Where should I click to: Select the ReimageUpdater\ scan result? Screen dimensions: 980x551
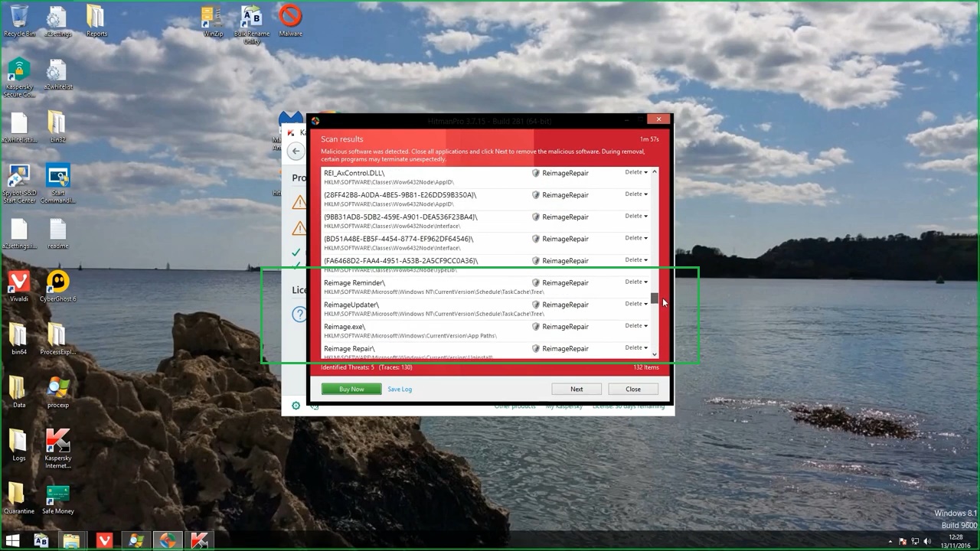[x=485, y=308]
